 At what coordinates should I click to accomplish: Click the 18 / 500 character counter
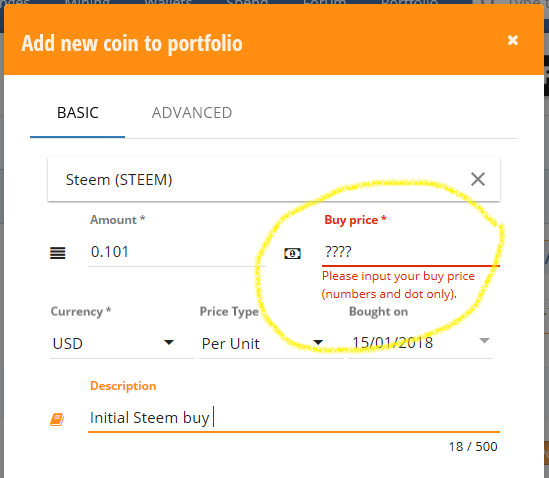(473, 447)
